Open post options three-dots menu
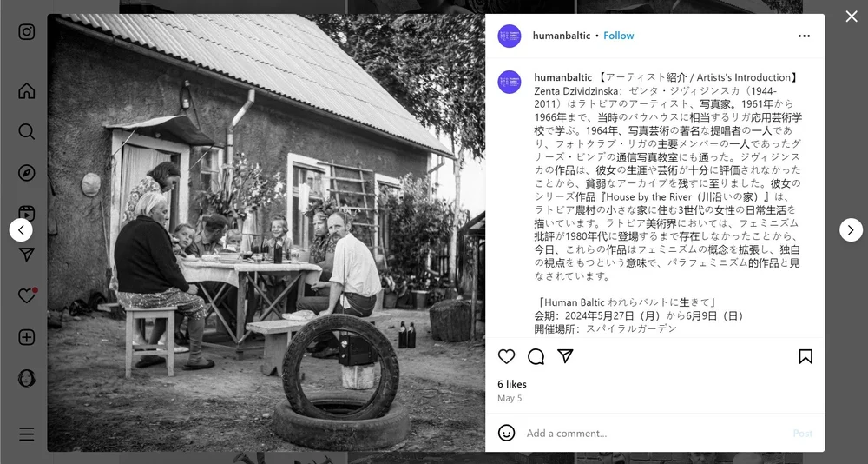The image size is (868, 464). (805, 36)
